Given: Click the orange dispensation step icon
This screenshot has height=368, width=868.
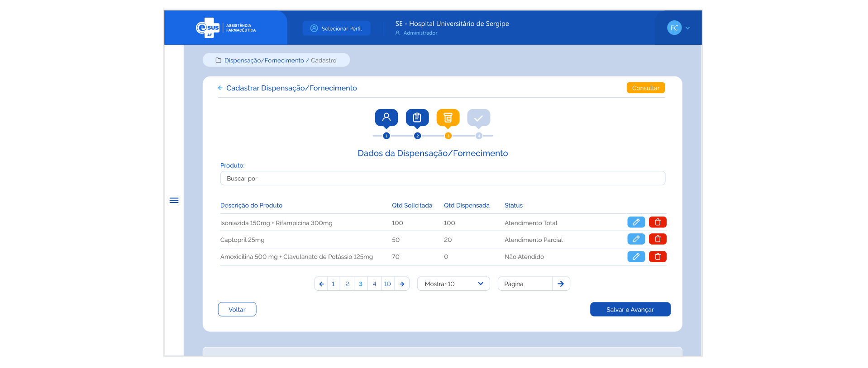Looking at the screenshot, I should [x=448, y=118].
